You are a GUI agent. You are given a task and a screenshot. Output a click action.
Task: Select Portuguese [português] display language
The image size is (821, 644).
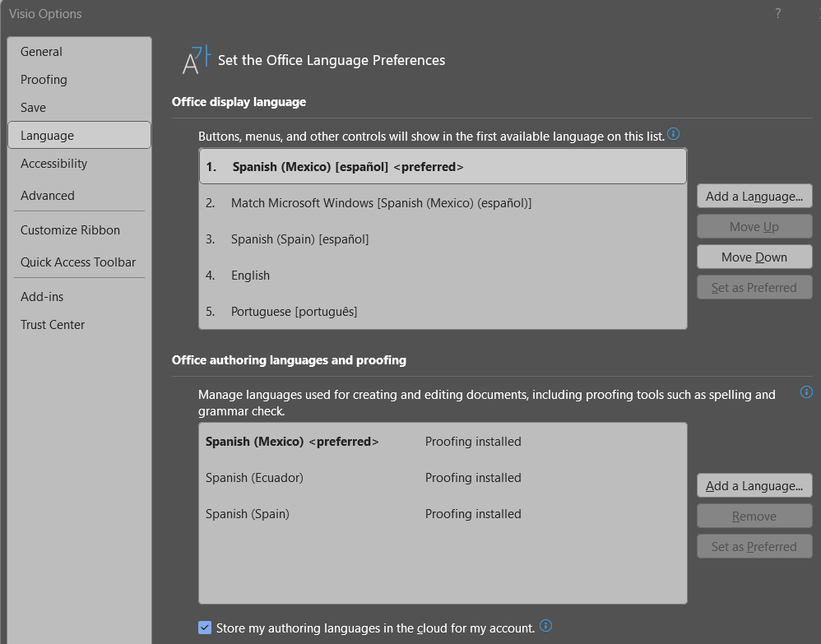(x=443, y=311)
